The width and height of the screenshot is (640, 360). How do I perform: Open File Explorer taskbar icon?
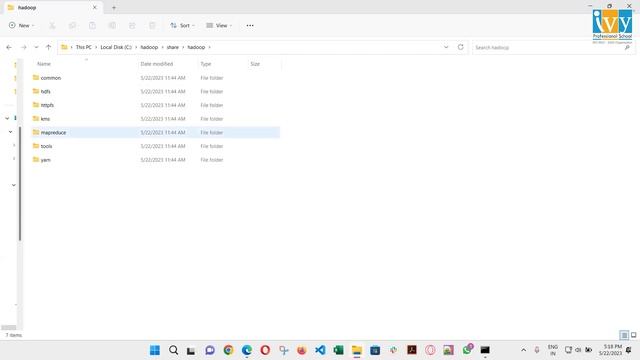click(x=357, y=350)
